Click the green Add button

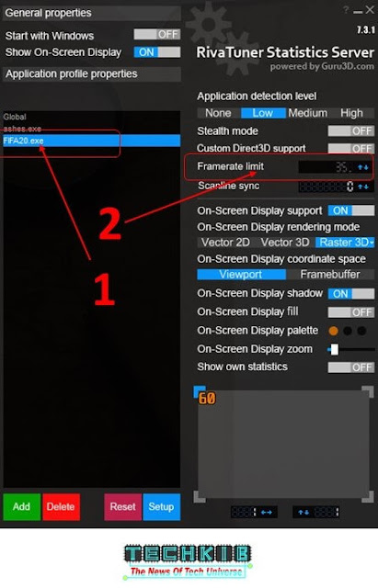pyautogui.click(x=22, y=506)
